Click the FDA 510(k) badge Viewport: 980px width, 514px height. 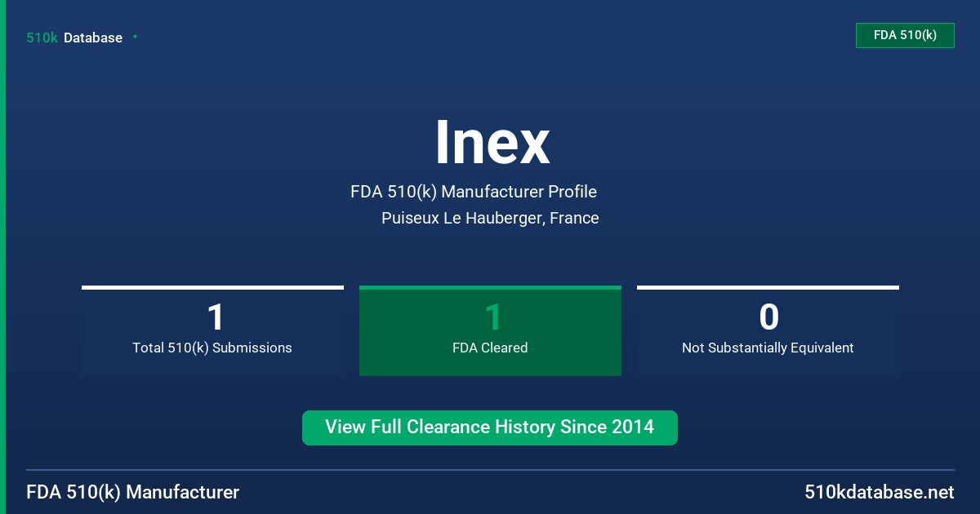click(905, 35)
